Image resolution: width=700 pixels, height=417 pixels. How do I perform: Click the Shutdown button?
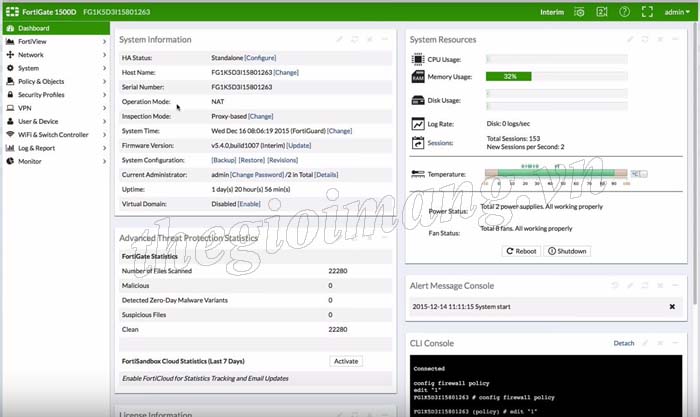567,251
